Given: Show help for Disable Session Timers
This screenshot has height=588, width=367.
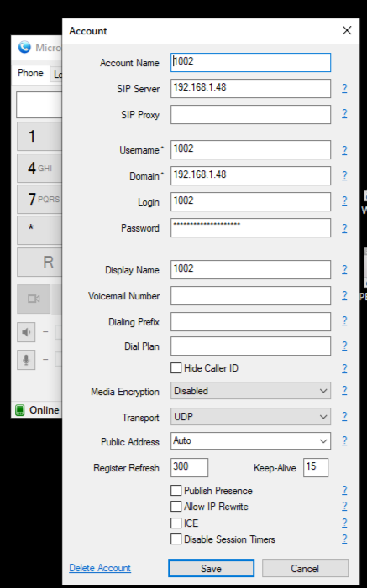Looking at the screenshot, I should click(x=344, y=539).
